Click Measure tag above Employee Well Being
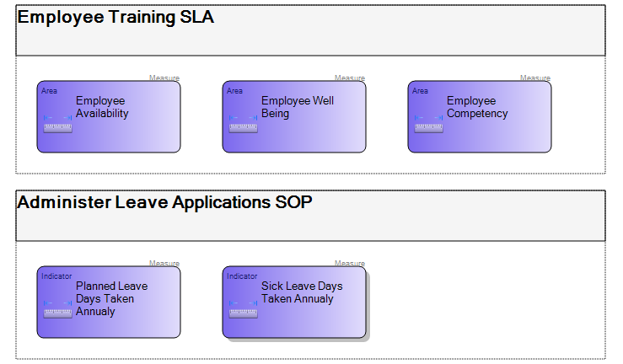 point(350,78)
